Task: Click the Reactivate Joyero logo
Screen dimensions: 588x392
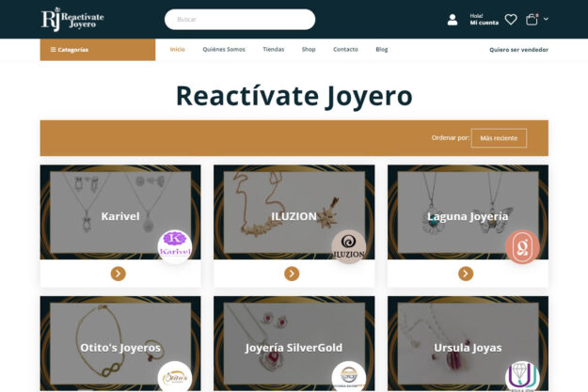Action: [72, 19]
